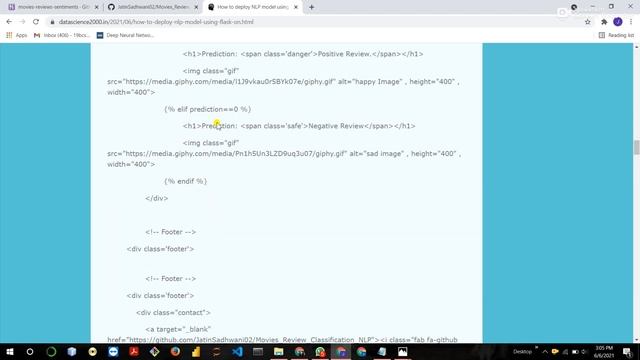
Task: Open the Windows Start menu
Action: click(9, 351)
